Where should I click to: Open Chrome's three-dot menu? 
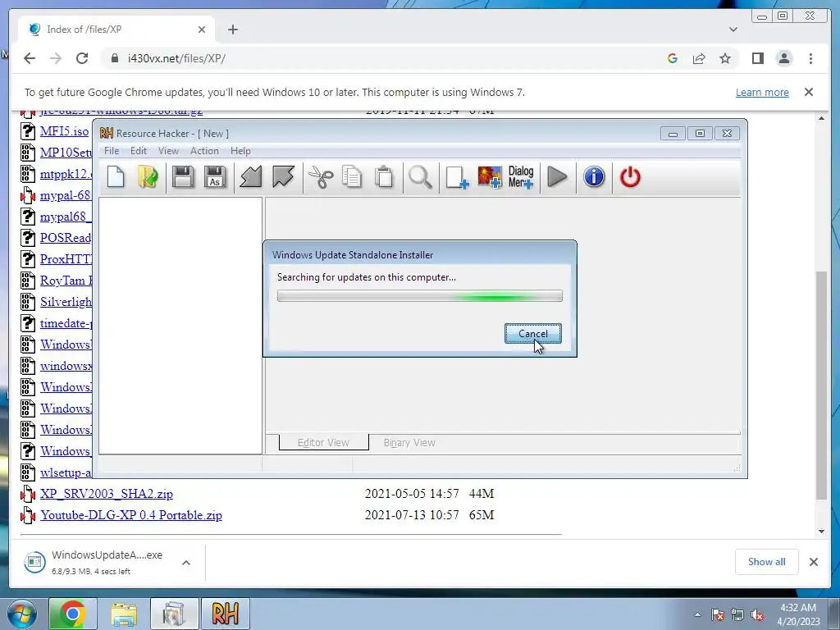click(810, 58)
